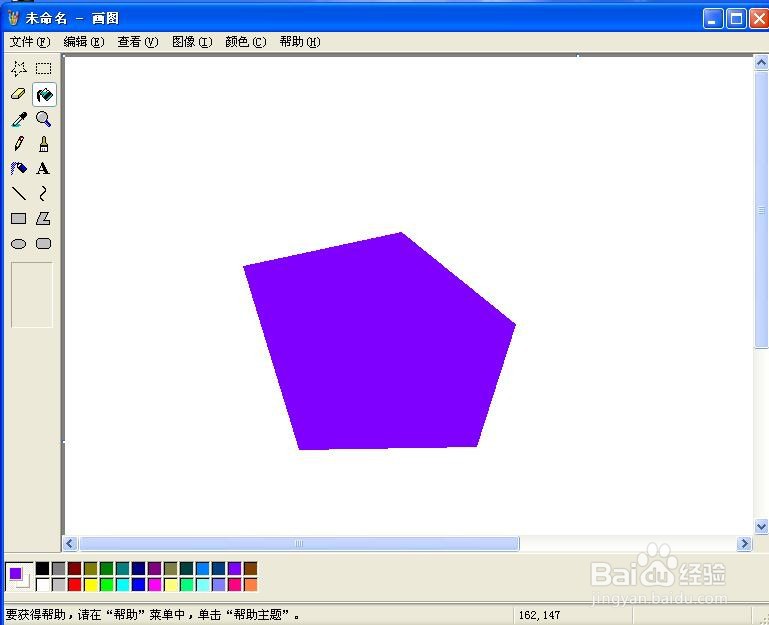
Task: Click horizontal scrollbar left arrow
Action: tap(70, 544)
